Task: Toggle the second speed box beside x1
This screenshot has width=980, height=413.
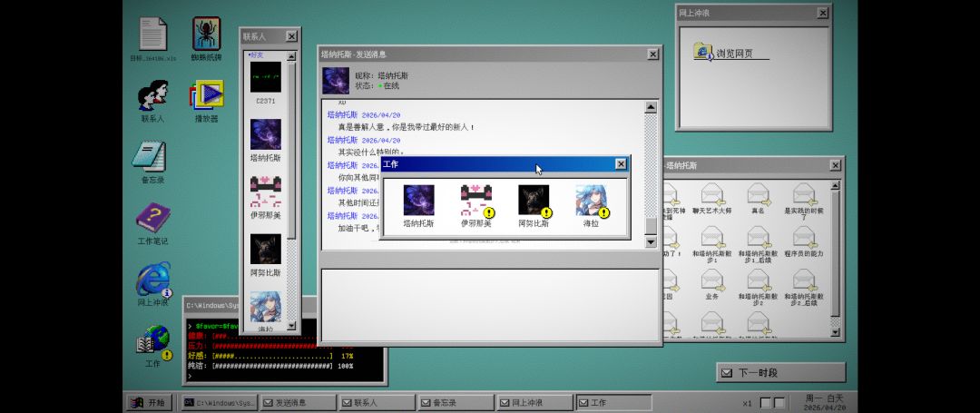Action: tap(779, 403)
